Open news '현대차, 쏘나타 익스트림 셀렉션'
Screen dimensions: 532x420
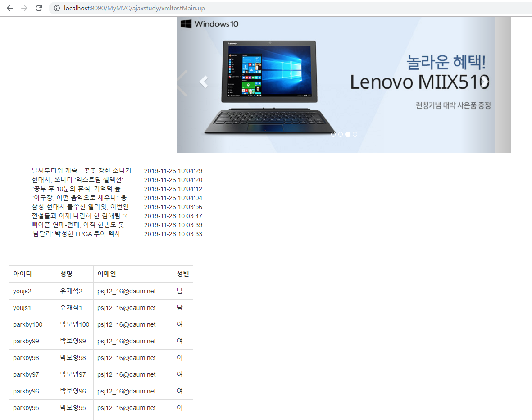coord(80,180)
